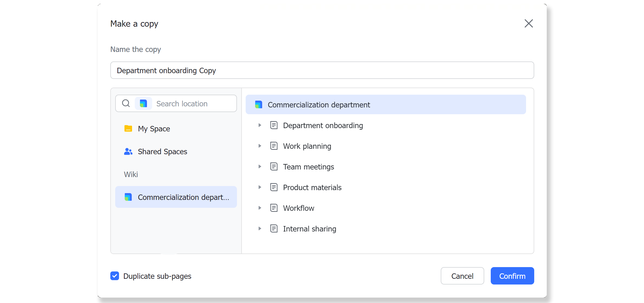Image resolution: width=644 pixels, height=303 pixels.
Task: Expand the Internal sharing tree node
Action: click(x=260, y=229)
